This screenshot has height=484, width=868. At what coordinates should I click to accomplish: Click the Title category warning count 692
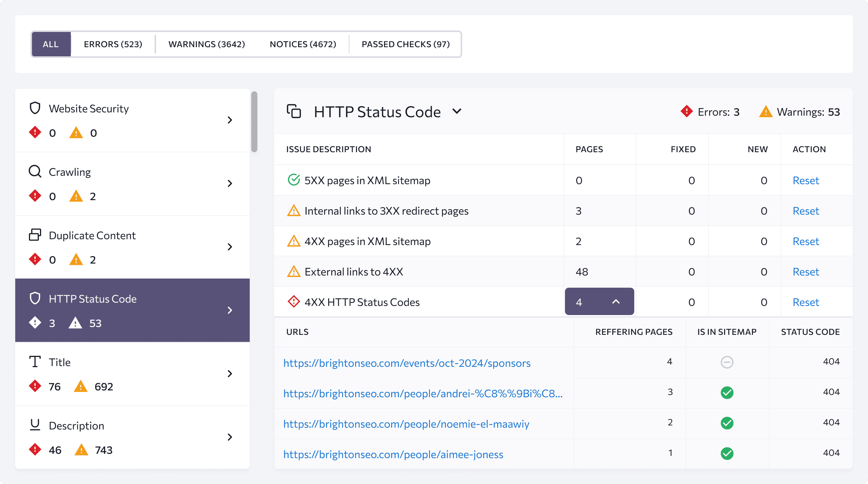[x=104, y=387]
